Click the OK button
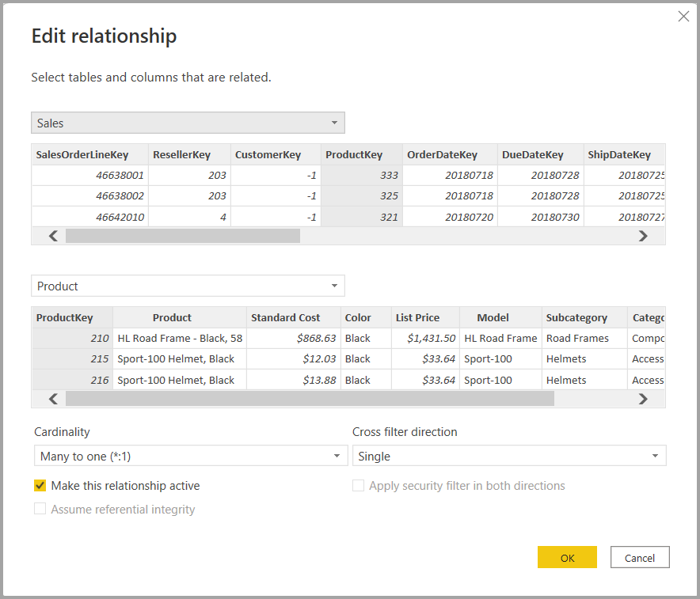Screen dimensions: 700x599 pyautogui.click(x=567, y=557)
